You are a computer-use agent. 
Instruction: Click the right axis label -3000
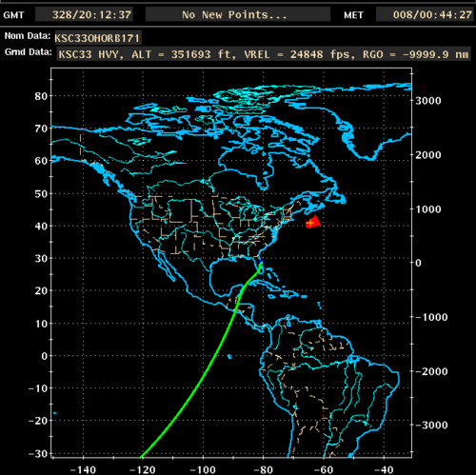pos(431,426)
